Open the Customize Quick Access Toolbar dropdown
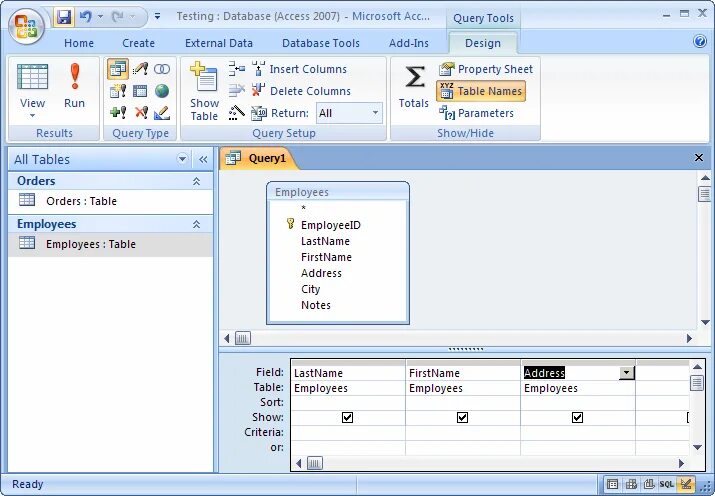The image size is (715, 496). pos(157,17)
